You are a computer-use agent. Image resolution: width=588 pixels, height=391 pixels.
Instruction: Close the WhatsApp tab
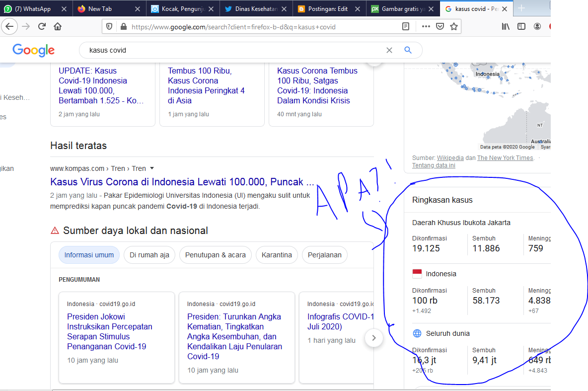coord(64,8)
